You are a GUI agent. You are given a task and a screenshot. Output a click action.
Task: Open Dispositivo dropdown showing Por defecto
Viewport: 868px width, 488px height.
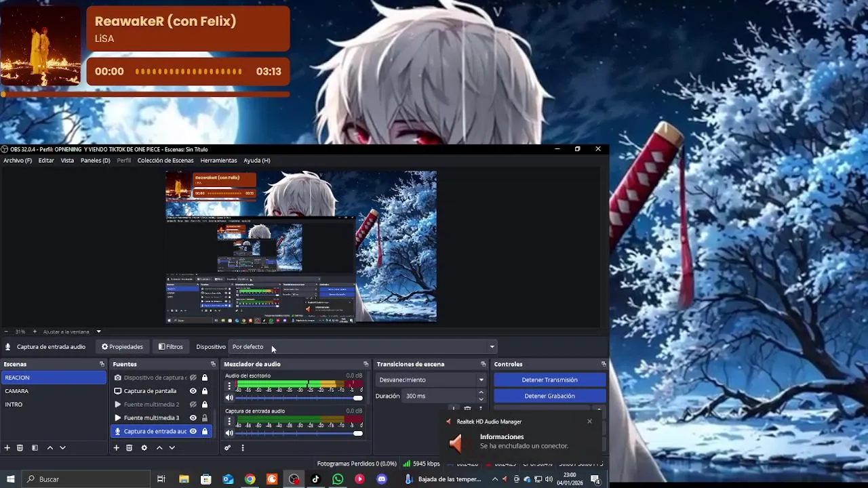pyautogui.click(x=363, y=347)
